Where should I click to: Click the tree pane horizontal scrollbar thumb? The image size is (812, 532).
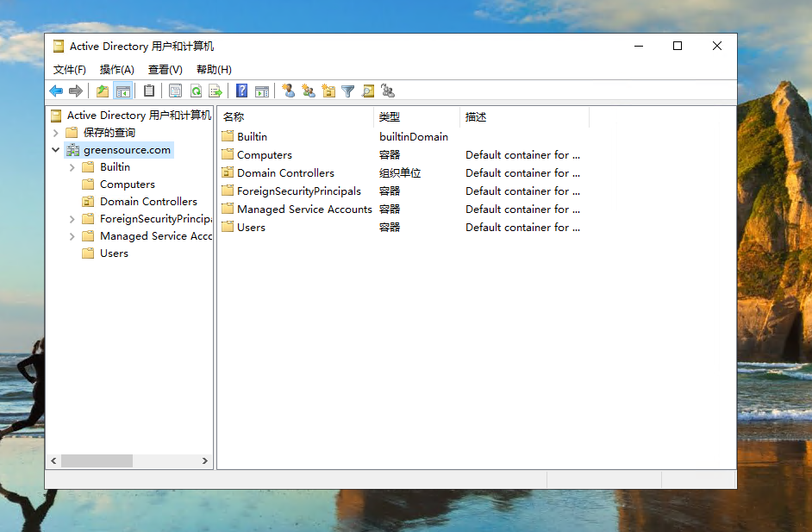[97, 460]
